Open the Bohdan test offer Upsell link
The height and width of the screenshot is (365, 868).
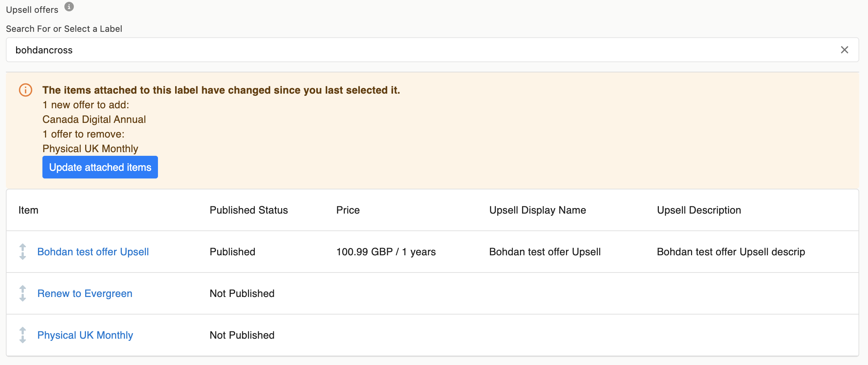[x=93, y=252]
